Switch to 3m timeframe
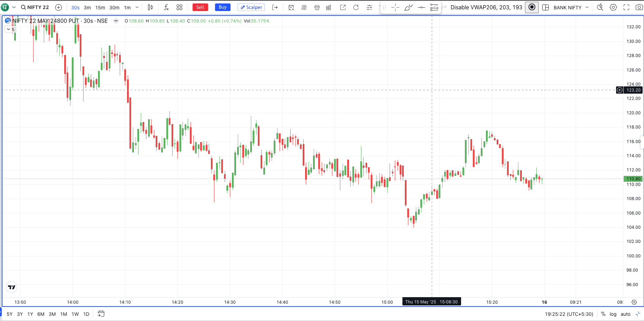This screenshot has width=644, height=321. 87,8
